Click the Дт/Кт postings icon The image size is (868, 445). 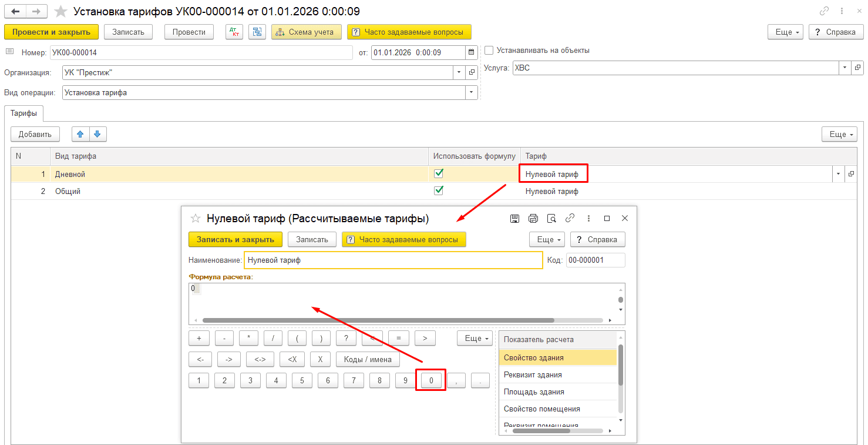234,32
